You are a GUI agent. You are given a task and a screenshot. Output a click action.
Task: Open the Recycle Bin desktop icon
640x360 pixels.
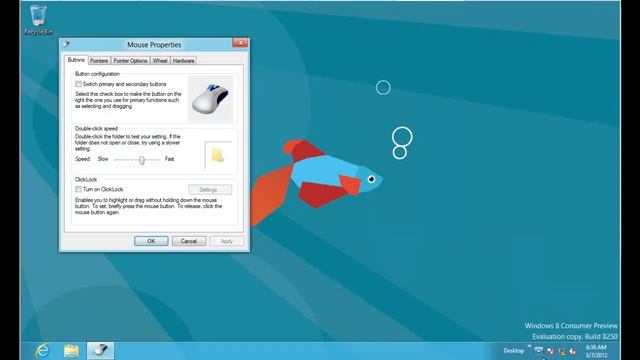[38, 20]
